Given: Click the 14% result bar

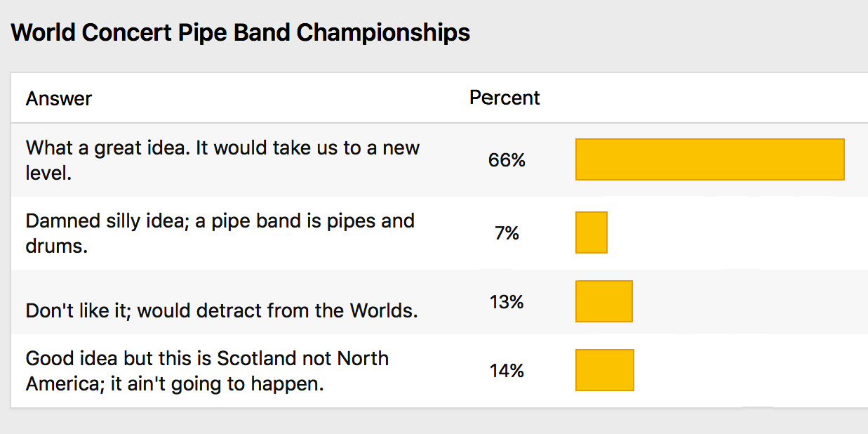Looking at the screenshot, I should coord(605,370).
